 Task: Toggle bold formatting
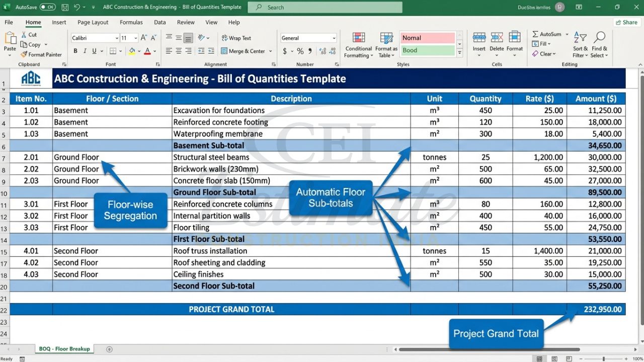tap(75, 51)
